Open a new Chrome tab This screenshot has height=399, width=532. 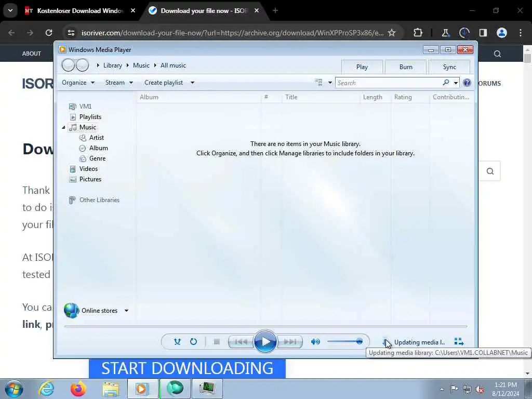coord(275,11)
